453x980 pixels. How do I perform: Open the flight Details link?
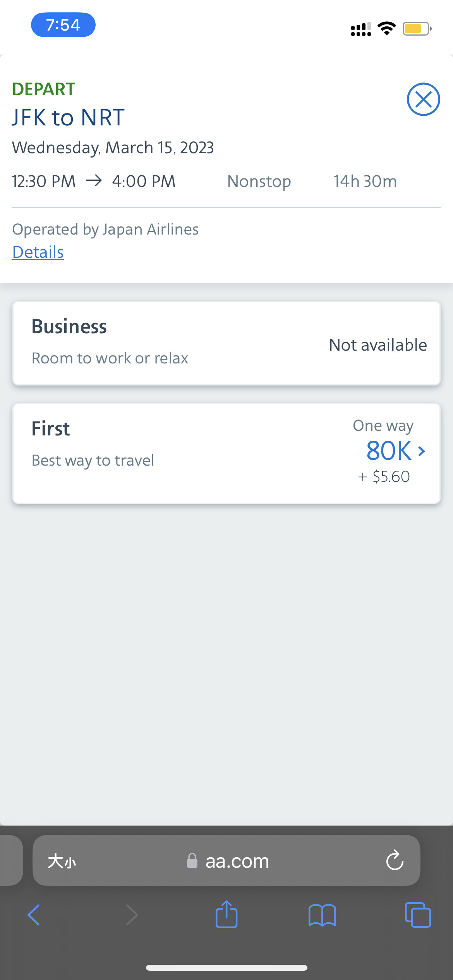tap(38, 252)
